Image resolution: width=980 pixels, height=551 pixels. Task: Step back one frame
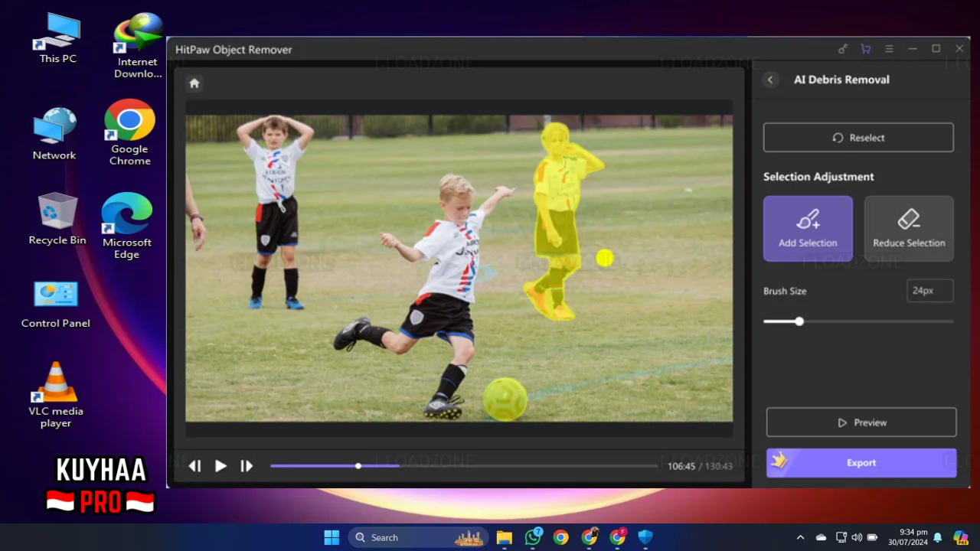194,466
